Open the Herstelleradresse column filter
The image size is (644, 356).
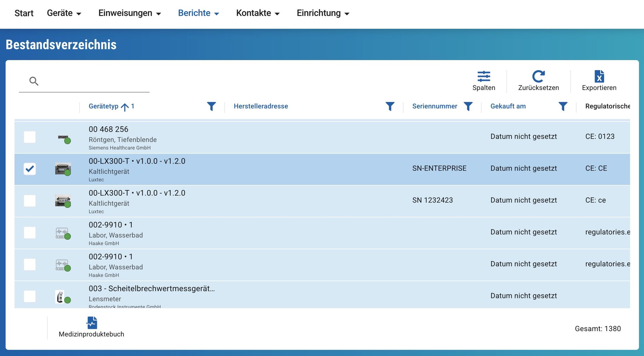click(x=390, y=106)
